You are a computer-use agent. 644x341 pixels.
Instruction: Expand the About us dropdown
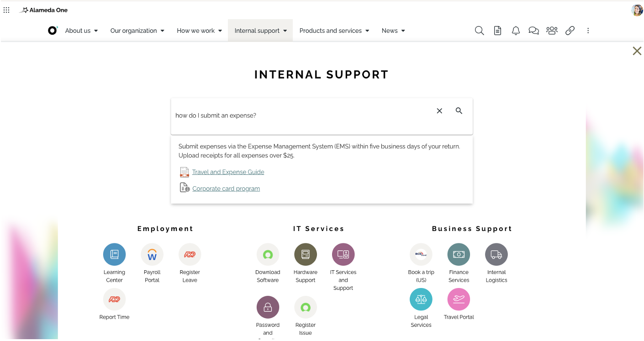[x=81, y=31]
